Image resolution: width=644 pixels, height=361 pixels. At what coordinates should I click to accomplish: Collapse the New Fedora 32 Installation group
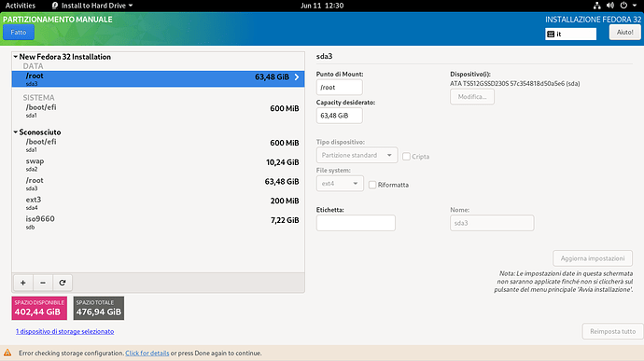16,57
